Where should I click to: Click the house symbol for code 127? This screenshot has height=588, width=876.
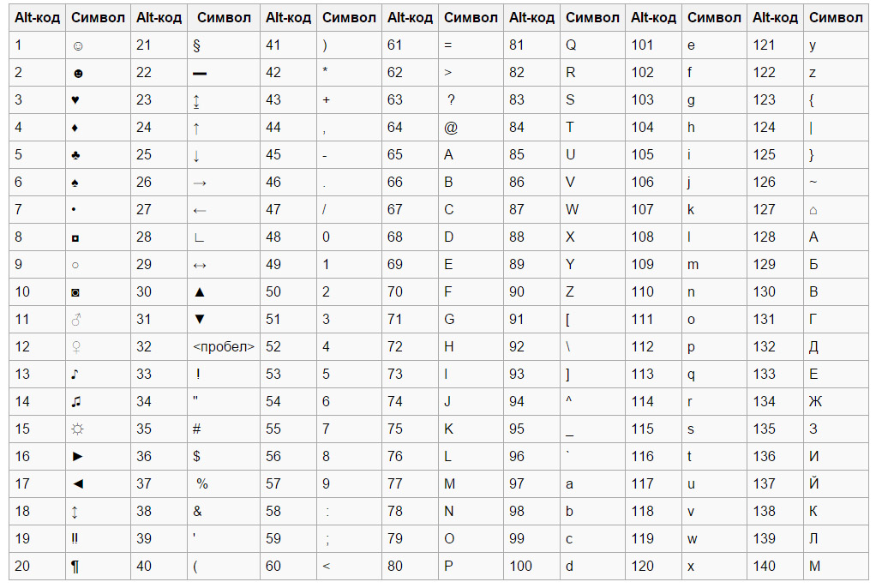point(813,210)
